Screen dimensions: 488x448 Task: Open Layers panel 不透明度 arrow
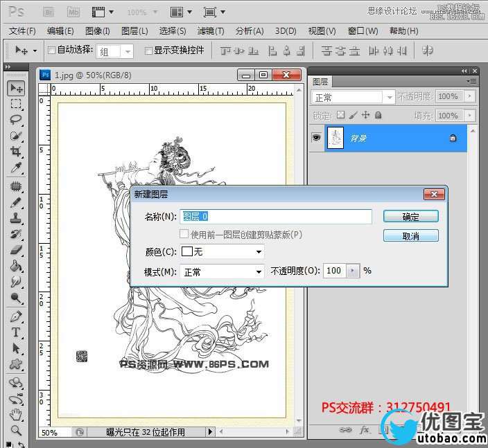pos(470,96)
